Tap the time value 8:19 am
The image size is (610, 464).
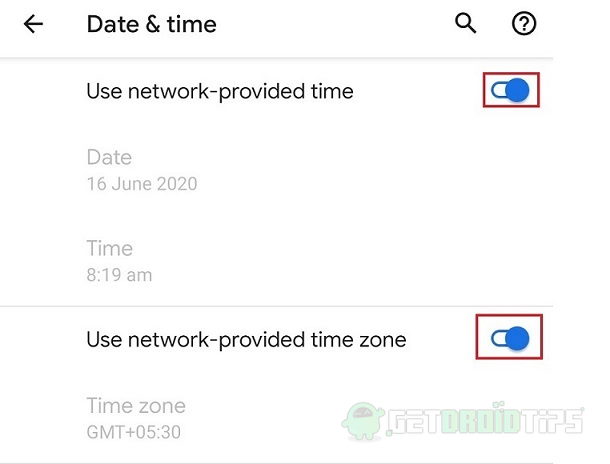[119, 275]
